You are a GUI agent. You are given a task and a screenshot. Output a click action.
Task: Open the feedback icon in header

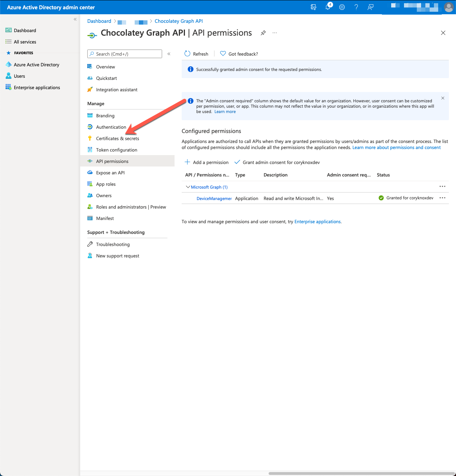click(370, 7)
